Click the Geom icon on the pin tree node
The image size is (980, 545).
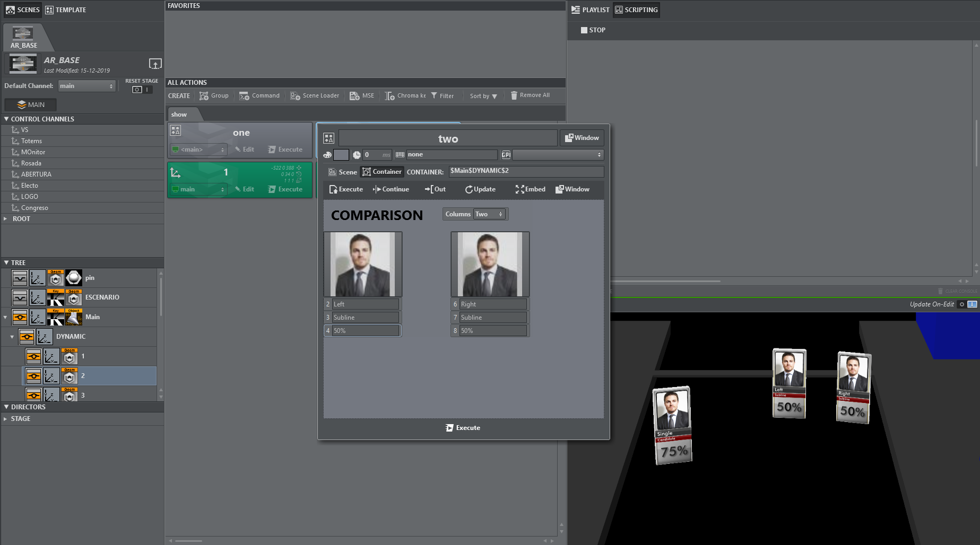pos(56,278)
